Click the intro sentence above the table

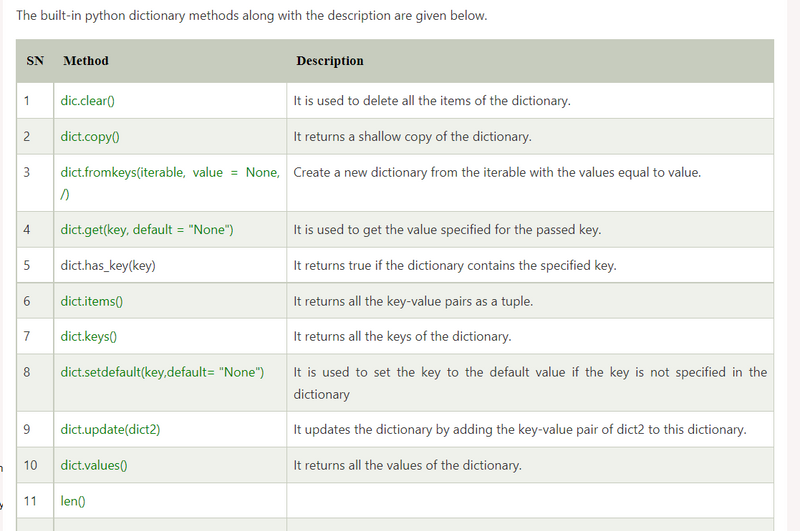(252, 17)
